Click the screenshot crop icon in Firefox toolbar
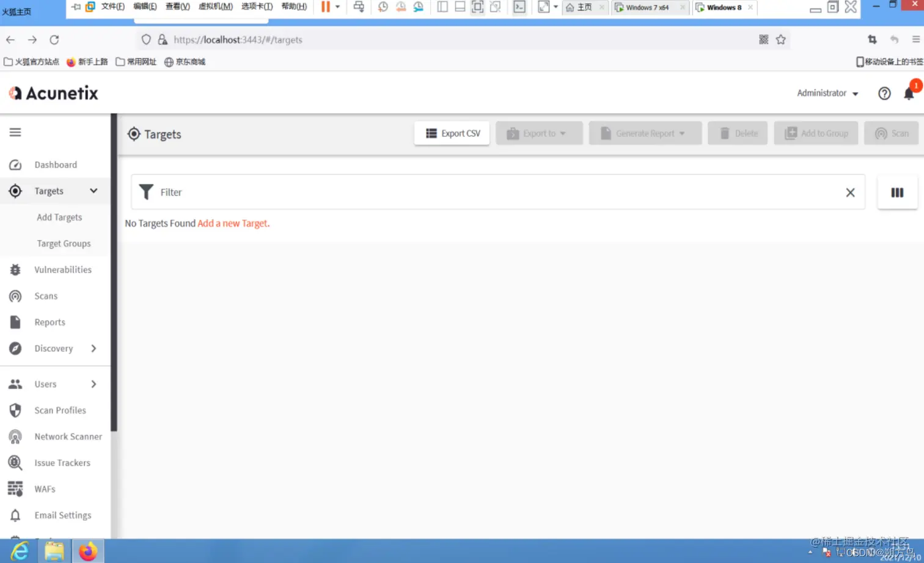This screenshot has height=563, width=924. (872, 40)
